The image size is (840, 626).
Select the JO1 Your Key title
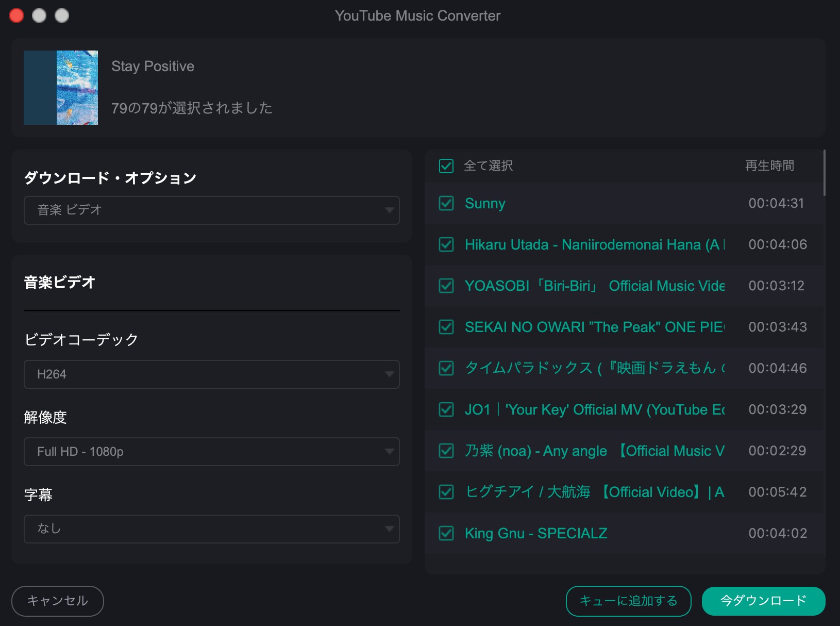point(595,409)
